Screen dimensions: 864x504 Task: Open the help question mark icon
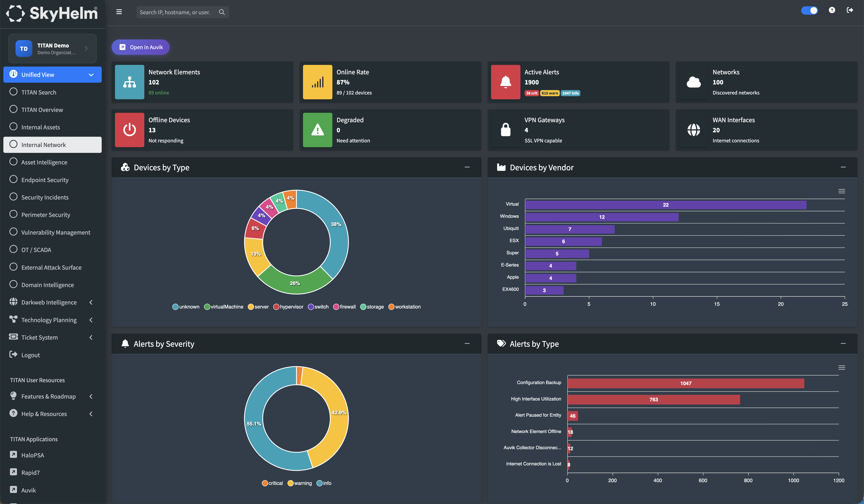[x=832, y=10]
